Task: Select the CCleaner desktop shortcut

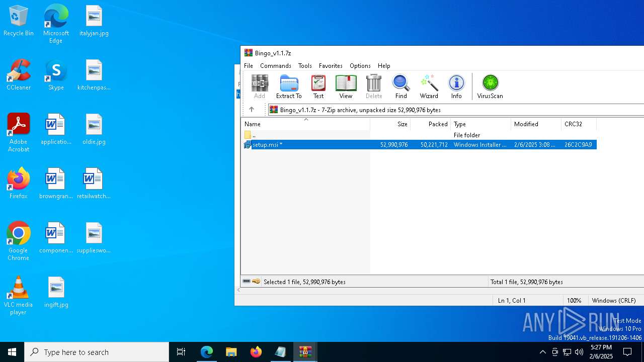Action: point(19,75)
